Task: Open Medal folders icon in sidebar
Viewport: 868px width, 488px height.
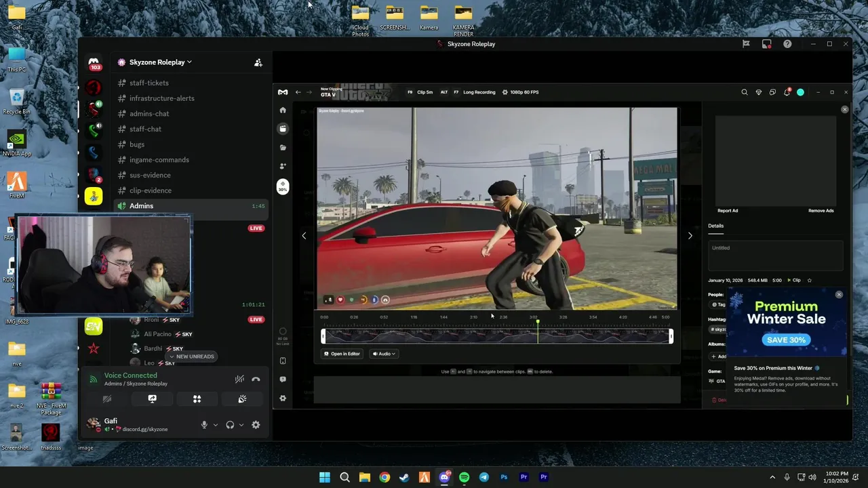Action: pos(283,147)
